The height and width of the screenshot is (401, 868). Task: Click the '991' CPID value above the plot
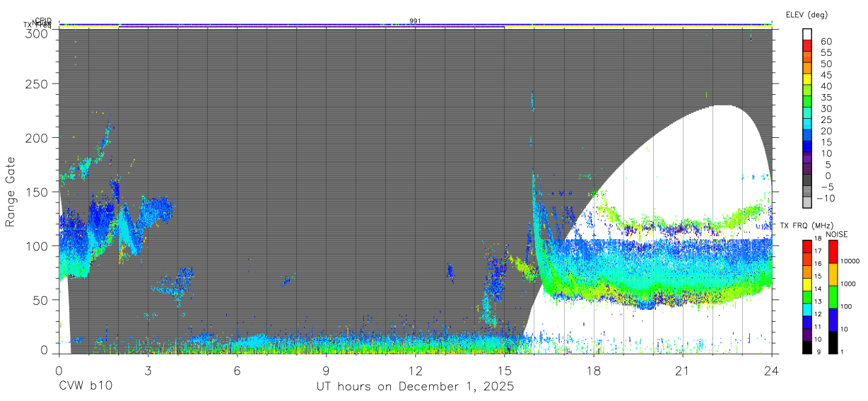(x=415, y=21)
